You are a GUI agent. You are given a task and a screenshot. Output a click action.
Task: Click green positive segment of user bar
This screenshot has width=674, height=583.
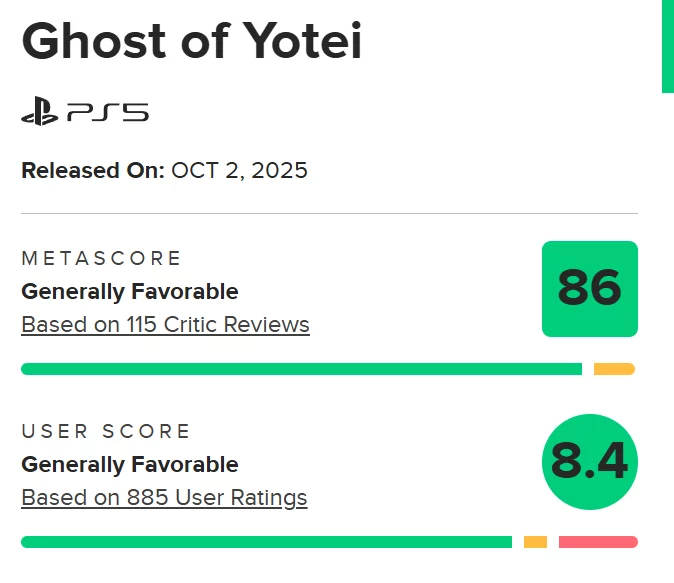[x=266, y=542]
